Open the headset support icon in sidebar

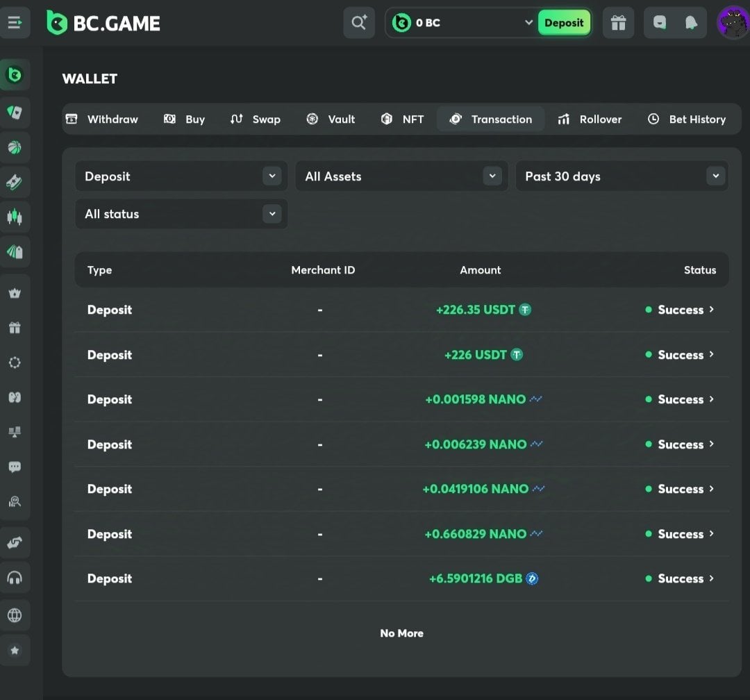click(15, 578)
